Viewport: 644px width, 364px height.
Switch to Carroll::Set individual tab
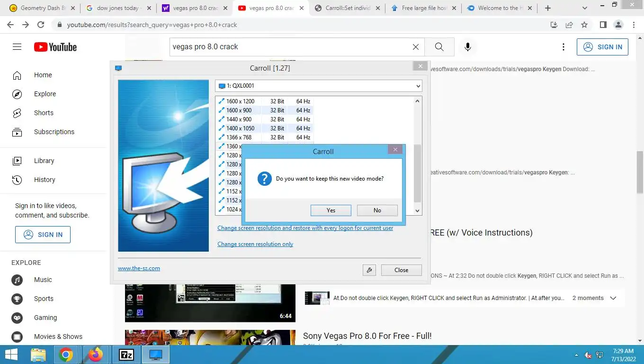point(348,8)
